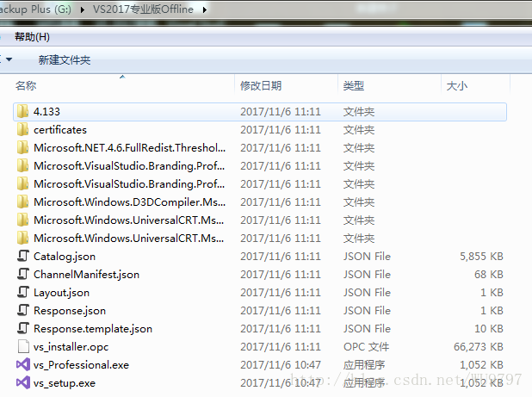Click JSON File type of Catalog.json
The image size is (532, 397).
pos(367,256)
